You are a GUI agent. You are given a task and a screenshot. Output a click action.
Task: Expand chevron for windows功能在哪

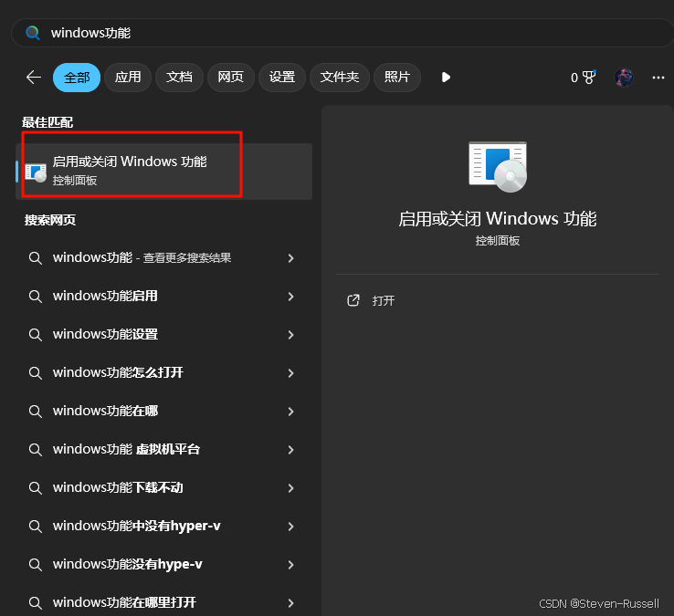click(x=291, y=412)
